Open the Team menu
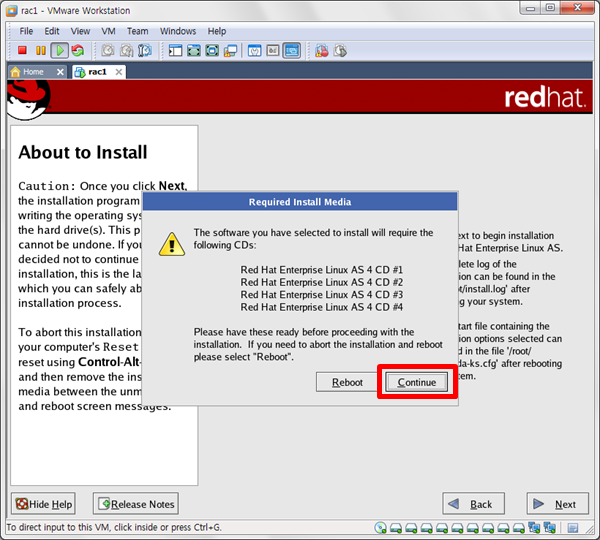The width and height of the screenshot is (600, 540). 137,31
